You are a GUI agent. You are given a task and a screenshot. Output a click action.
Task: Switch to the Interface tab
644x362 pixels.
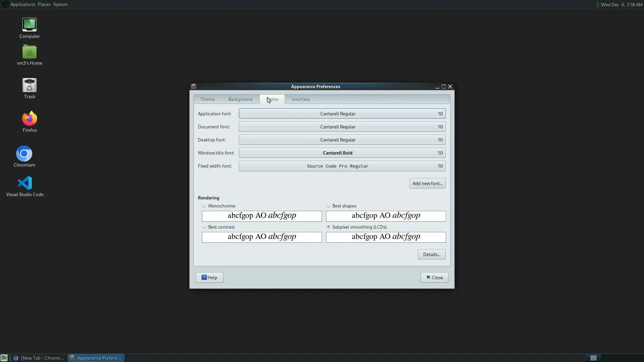(x=301, y=99)
